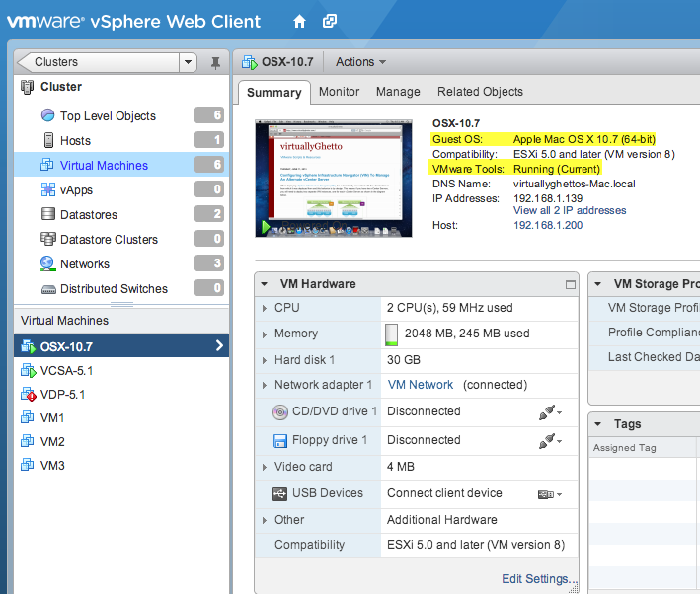Click the Distributed Switches icon
The width and height of the screenshot is (700, 594).
[48, 290]
